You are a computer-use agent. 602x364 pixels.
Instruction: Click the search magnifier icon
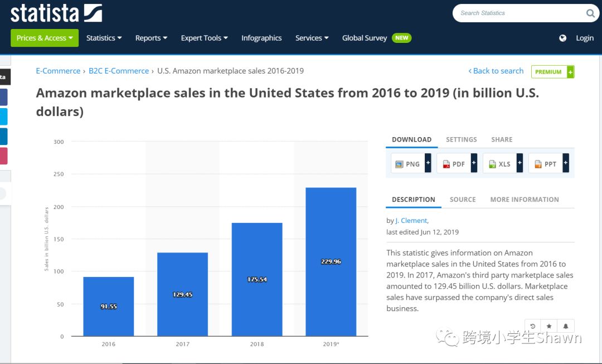590,13
